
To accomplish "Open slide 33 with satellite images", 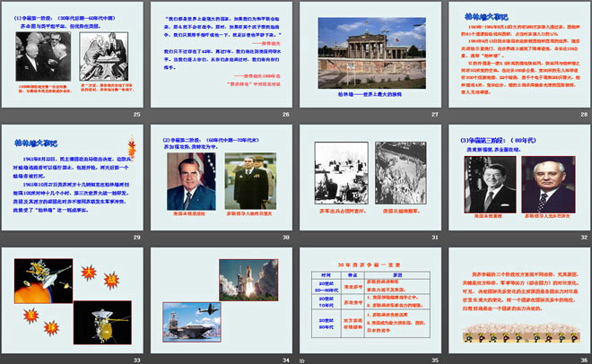I will click(x=73, y=300).
